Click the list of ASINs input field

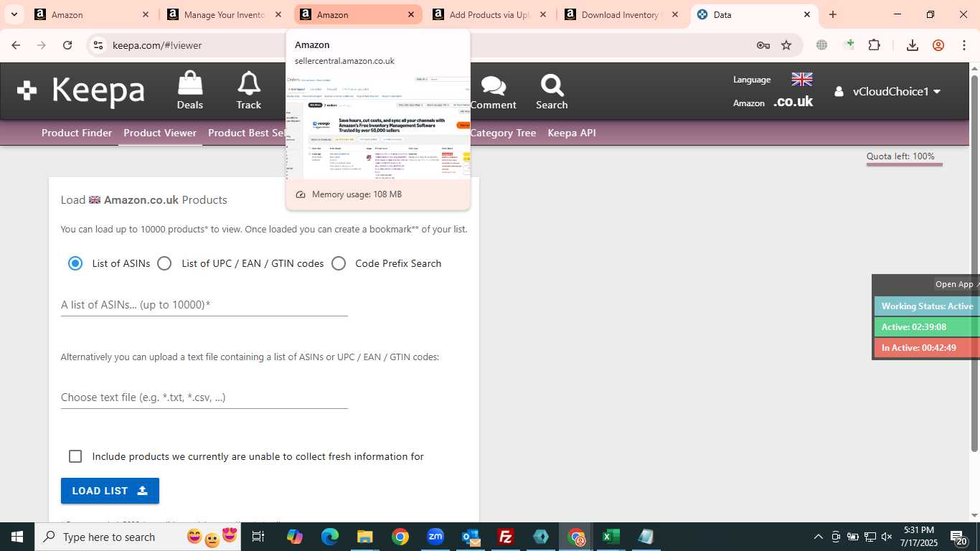204,305
